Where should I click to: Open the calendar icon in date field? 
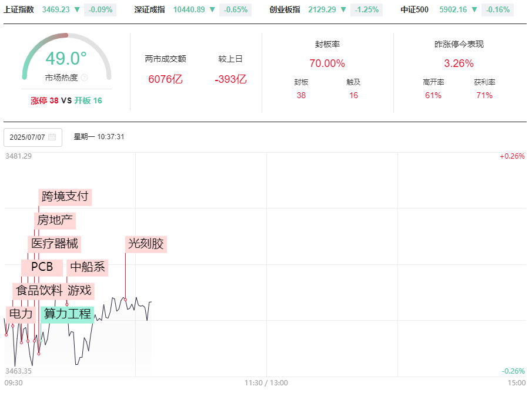click(x=52, y=137)
